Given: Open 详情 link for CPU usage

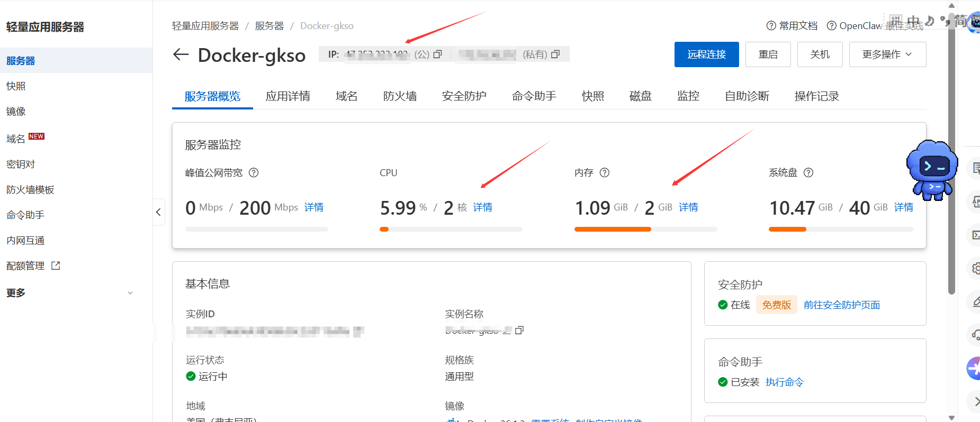Looking at the screenshot, I should pos(482,207).
